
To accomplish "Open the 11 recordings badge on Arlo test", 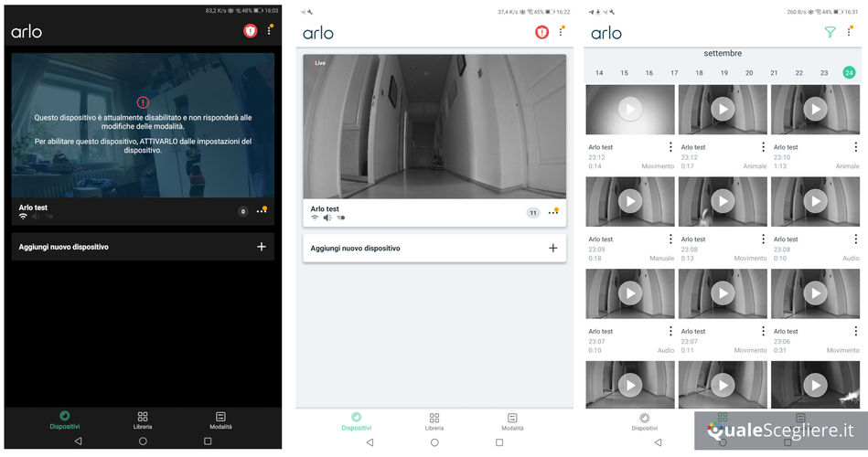I will [532, 212].
